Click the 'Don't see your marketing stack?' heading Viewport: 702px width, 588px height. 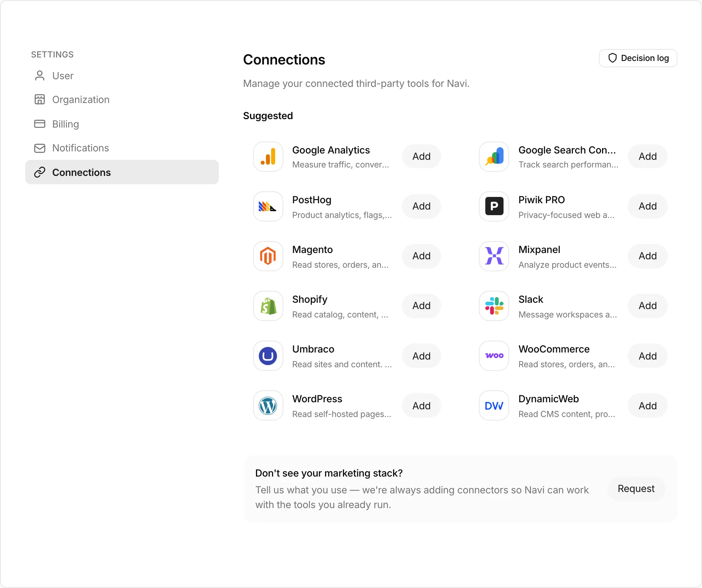click(x=329, y=473)
